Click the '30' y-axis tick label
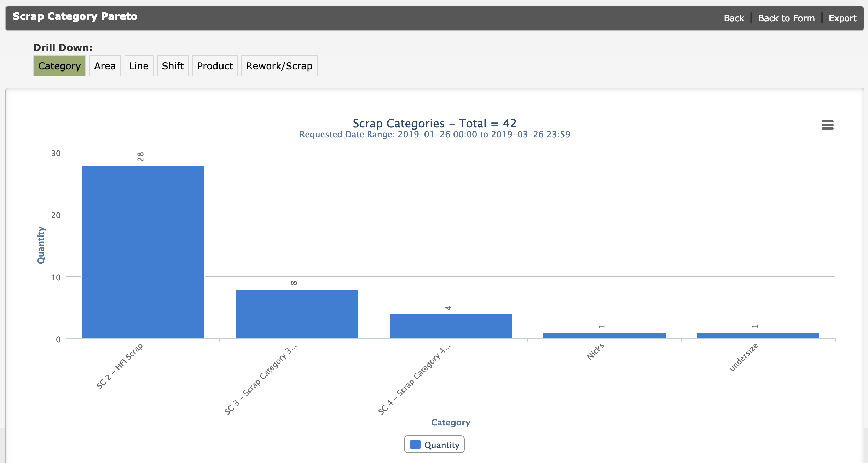Image resolution: width=868 pixels, height=463 pixels. pyautogui.click(x=56, y=153)
